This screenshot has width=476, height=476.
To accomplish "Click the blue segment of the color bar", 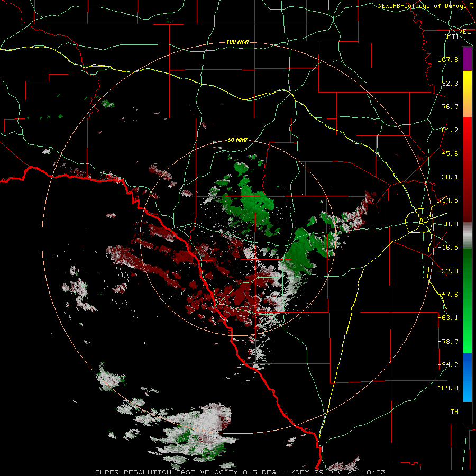I will click(x=467, y=377).
